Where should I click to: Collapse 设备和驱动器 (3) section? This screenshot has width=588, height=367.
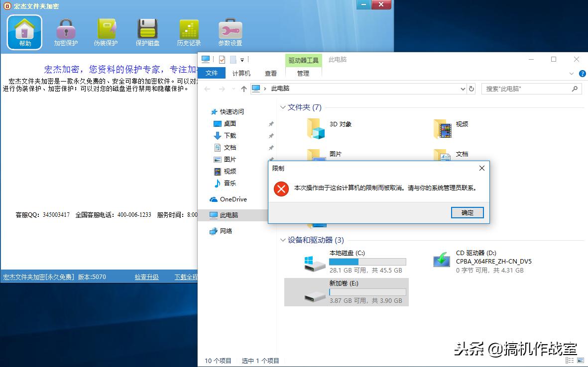point(283,240)
